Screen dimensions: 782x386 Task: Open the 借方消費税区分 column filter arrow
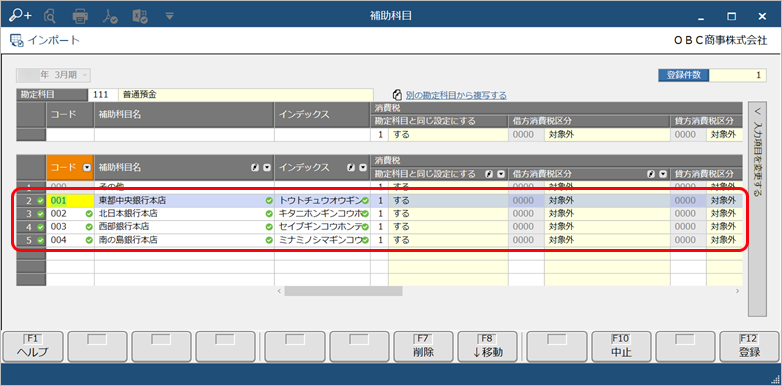point(662,175)
